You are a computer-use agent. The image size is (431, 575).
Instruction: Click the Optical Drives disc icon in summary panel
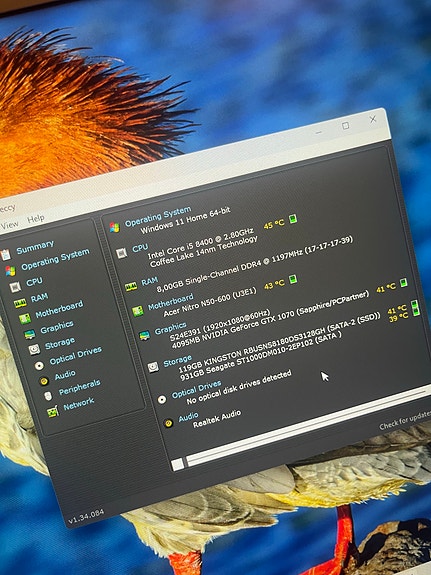162,399
